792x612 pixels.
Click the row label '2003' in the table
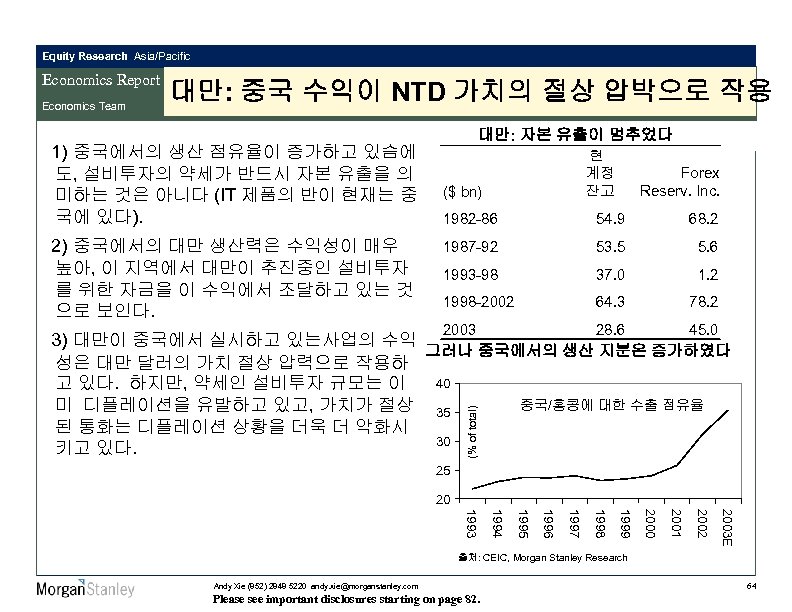(459, 330)
